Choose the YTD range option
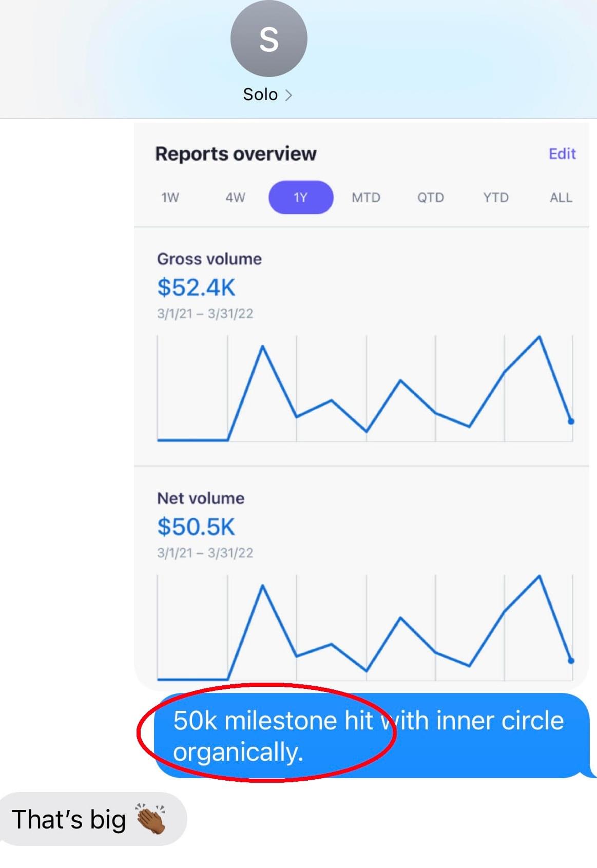 496,198
